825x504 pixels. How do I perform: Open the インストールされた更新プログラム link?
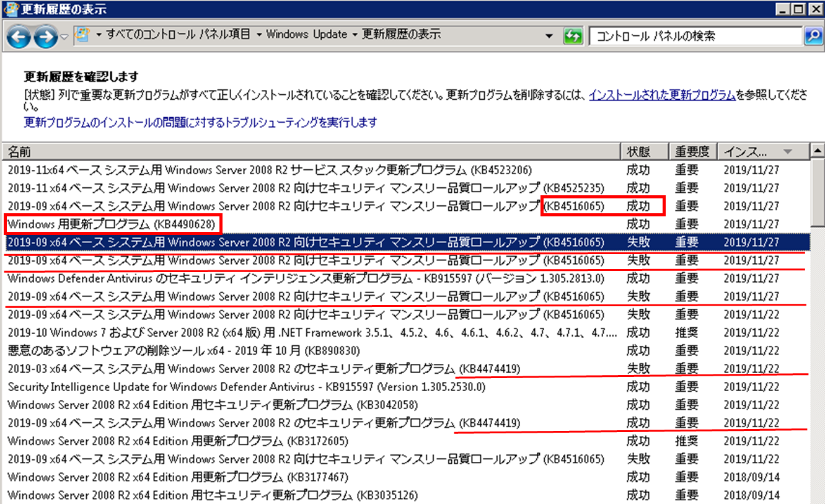(662, 95)
